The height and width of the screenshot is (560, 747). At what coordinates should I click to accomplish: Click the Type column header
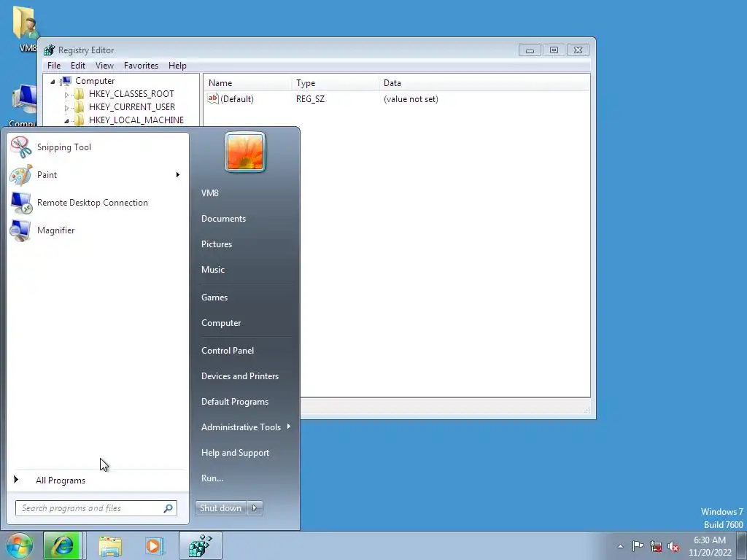point(335,83)
